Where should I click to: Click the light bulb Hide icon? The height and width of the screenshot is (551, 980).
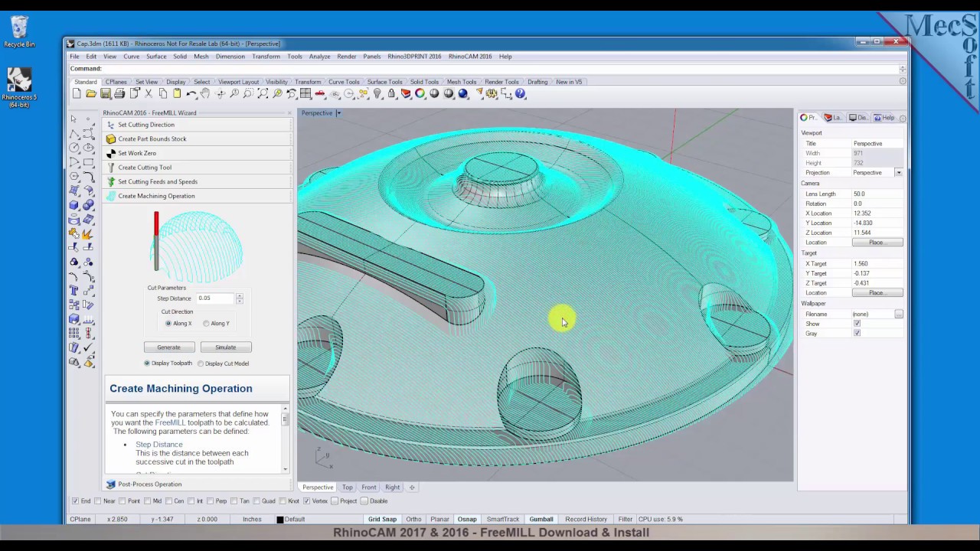pyautogui.click(x=377, y=93)
